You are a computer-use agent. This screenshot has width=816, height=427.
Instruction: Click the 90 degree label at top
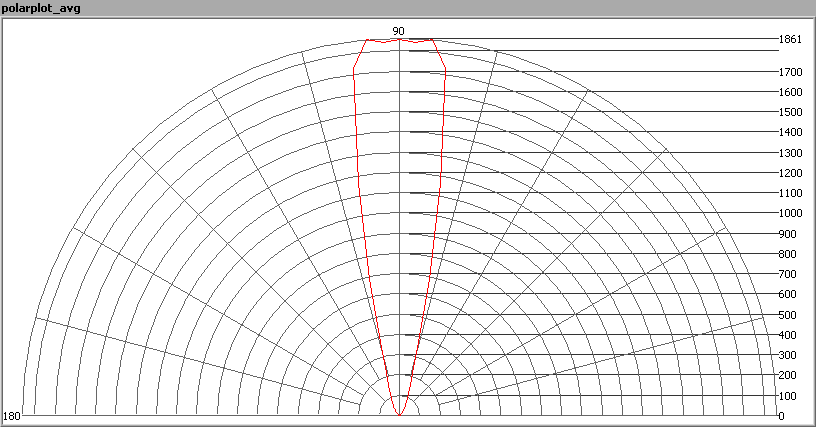(398, 31)
